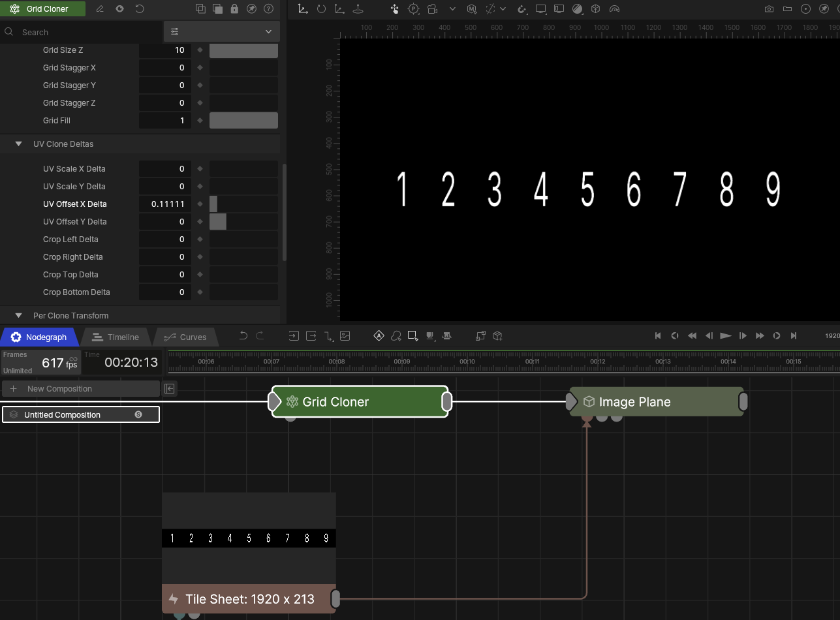The height and width of the screenshot is (620, 840).
Task: Open the properties filter dropdown
Action: coord(221,32)
